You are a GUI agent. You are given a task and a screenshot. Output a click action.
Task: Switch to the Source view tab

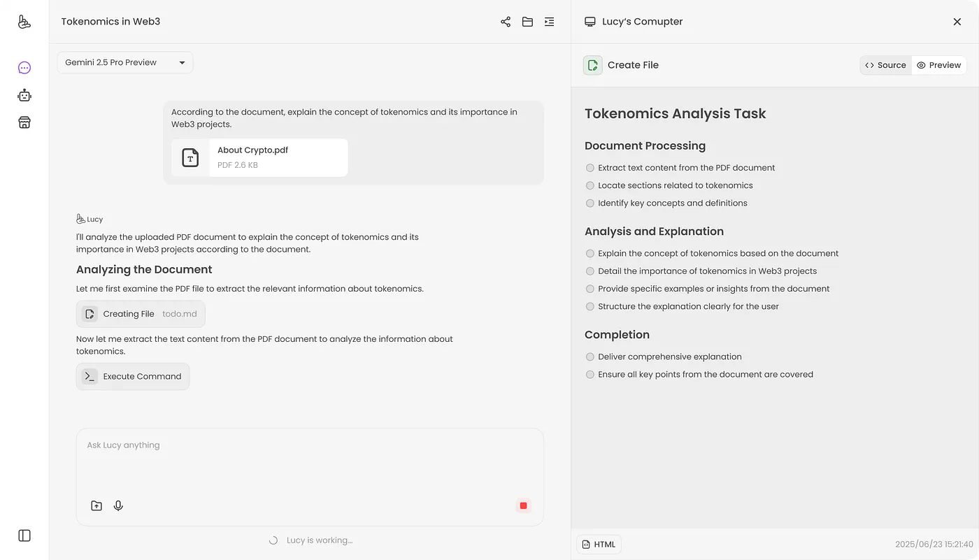tap(886, 65)
